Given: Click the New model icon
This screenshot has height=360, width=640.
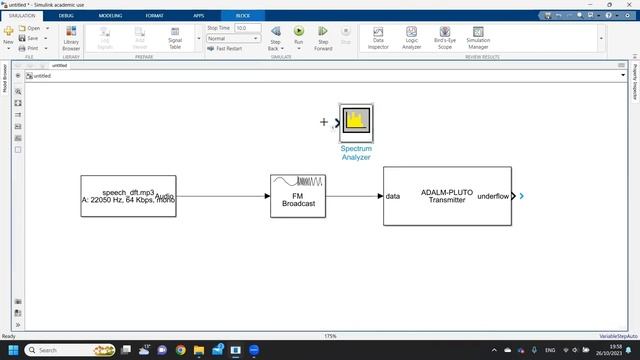Looking at the screenshot, I should coord(8,31).
